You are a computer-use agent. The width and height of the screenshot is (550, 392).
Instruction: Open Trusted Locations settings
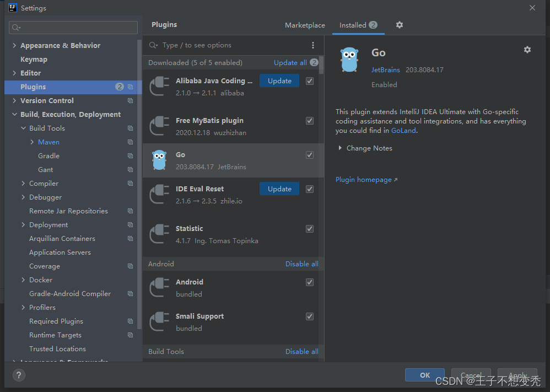[x=57, y=349]
